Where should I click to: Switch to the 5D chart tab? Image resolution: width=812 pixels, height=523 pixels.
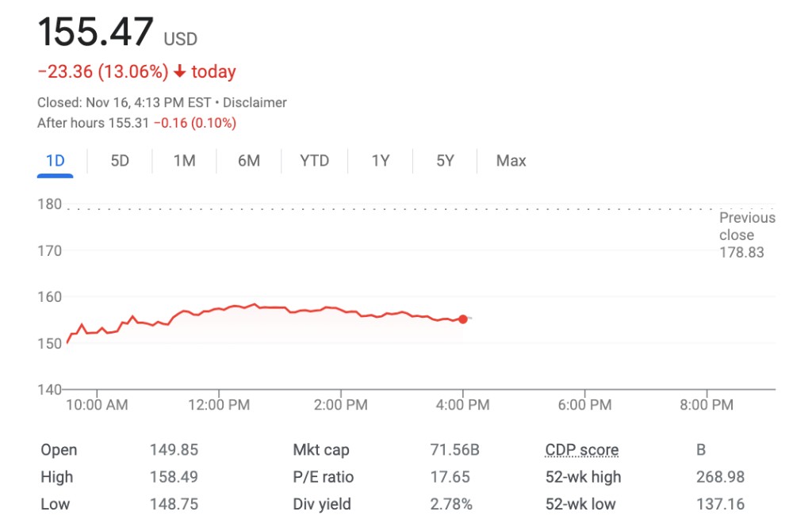point(120,161)
